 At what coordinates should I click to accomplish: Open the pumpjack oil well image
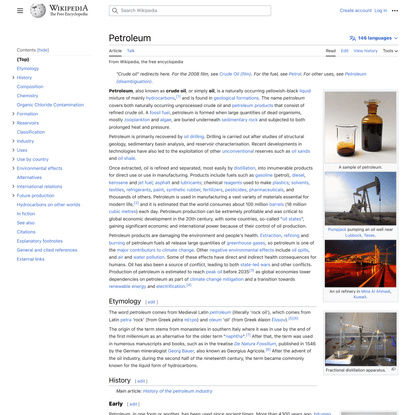click(x=360, y=198)
